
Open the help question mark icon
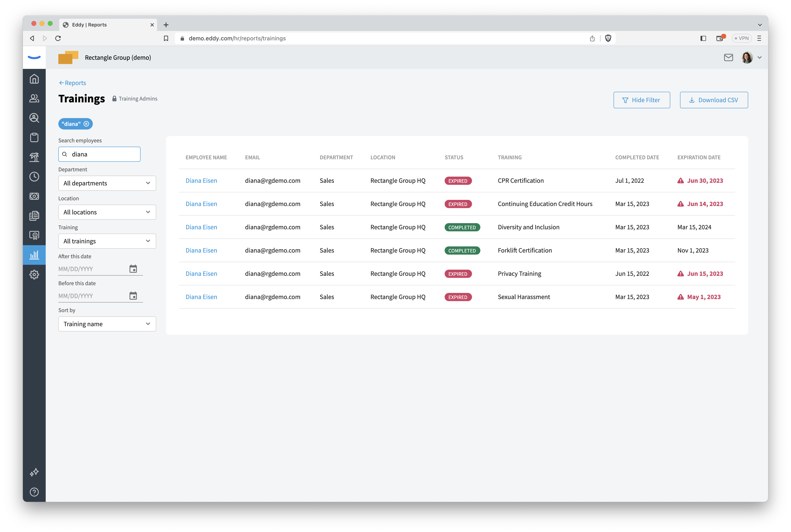pos(34,492)
